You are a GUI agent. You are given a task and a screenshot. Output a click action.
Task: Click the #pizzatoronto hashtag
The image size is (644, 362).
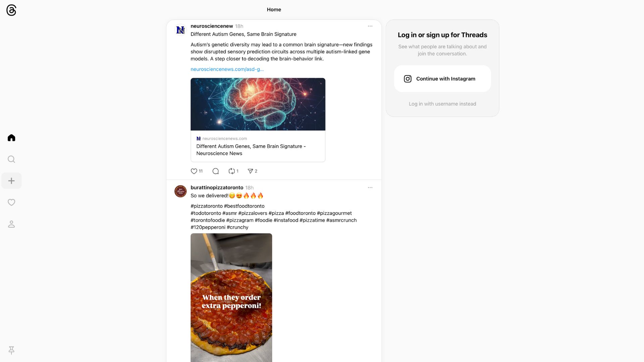click(x=207, y=206)
